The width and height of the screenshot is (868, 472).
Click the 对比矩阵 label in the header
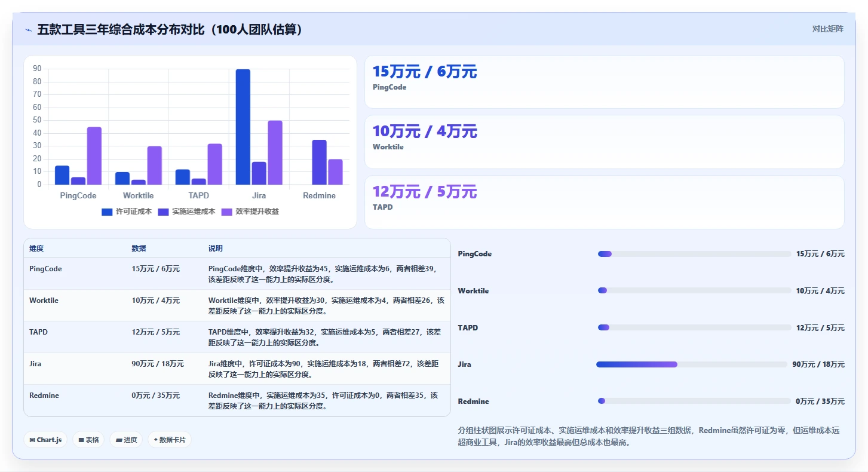pos(827,29)
